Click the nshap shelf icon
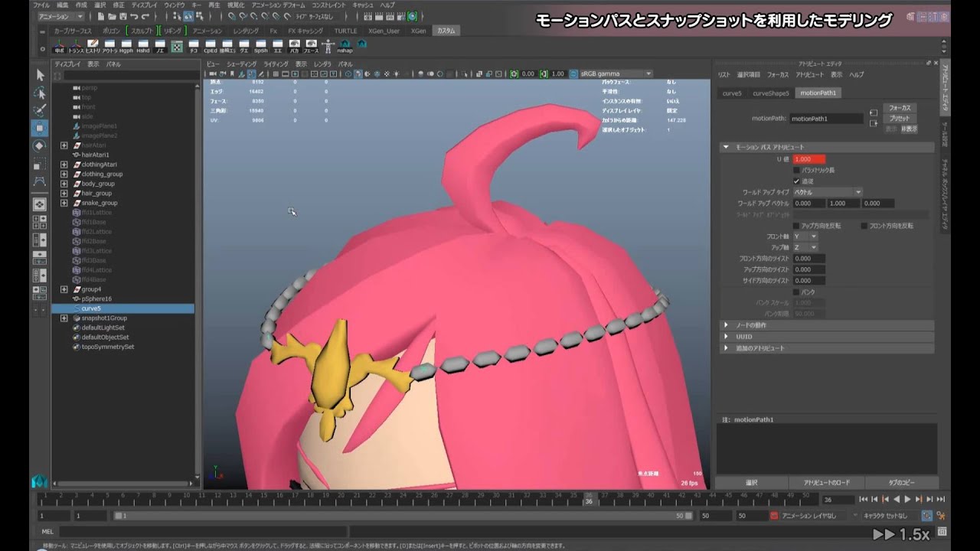This screenshot has height=551, width=980. (345, 46)
